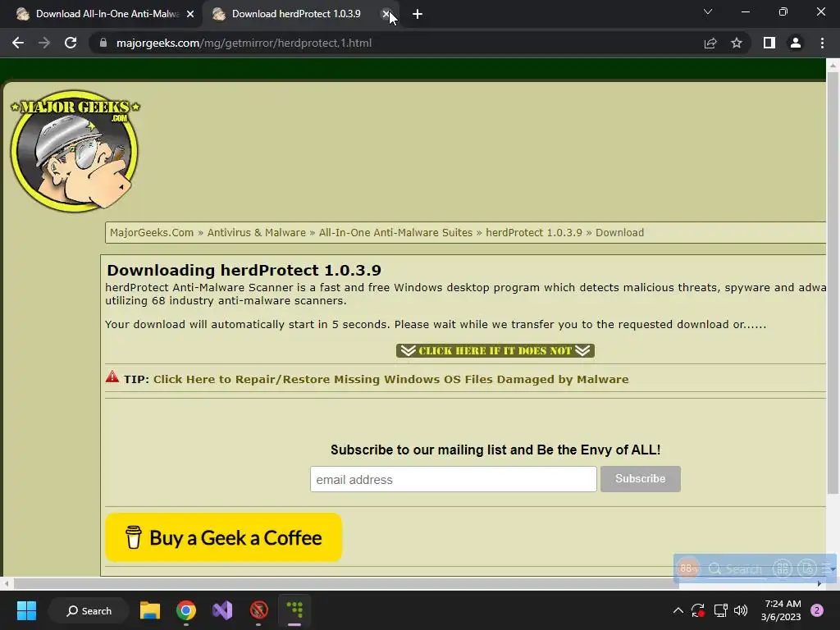This screenshot has width=840, height=630.
Task: Click the red warning triangle beside TIP
Action: coord(112,377)
